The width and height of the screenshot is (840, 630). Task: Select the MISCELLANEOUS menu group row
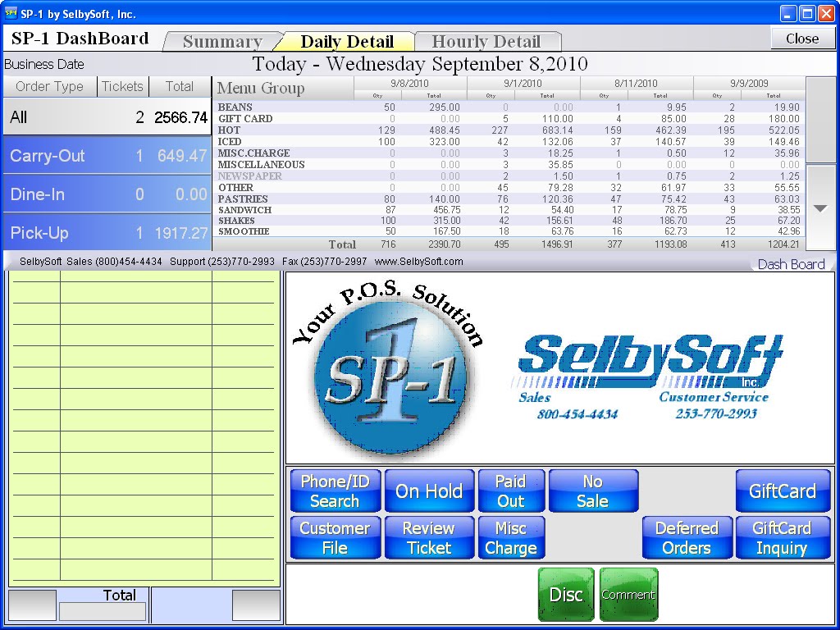[x=509, y=164]
